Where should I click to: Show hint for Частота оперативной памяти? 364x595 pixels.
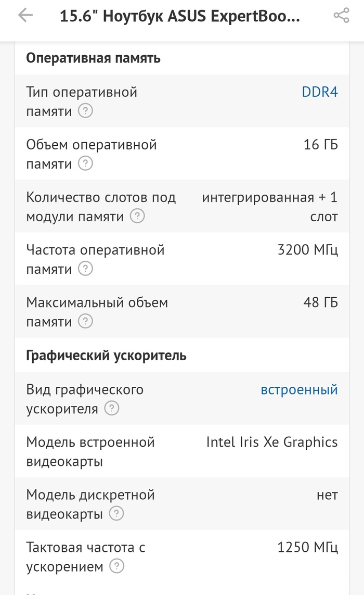coord(85,269)
